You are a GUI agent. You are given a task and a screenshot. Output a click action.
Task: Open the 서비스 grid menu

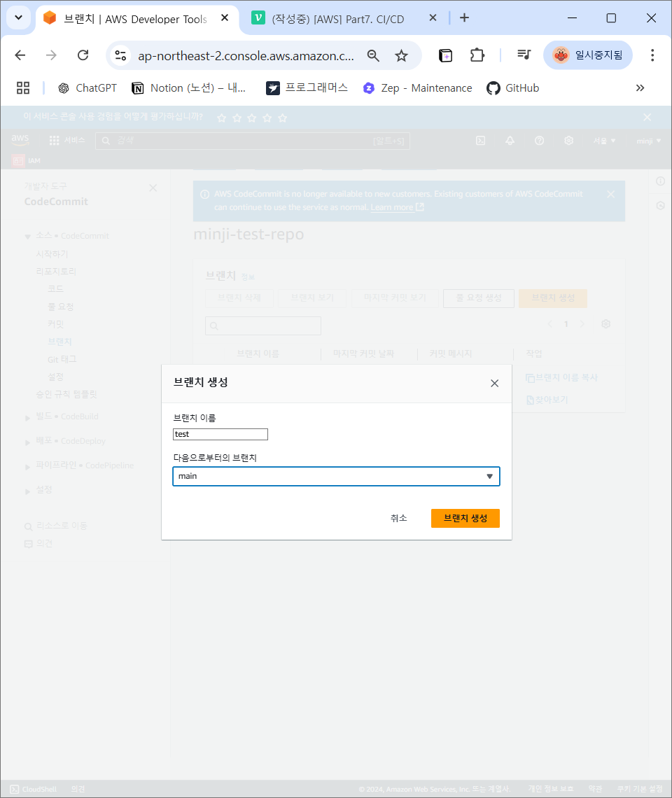[x=66, y=141]
